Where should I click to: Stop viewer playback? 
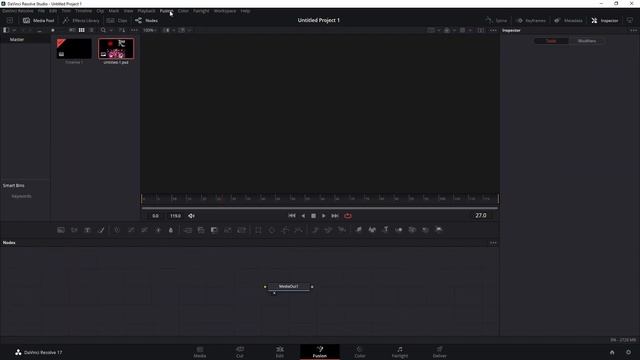(313, 216)
